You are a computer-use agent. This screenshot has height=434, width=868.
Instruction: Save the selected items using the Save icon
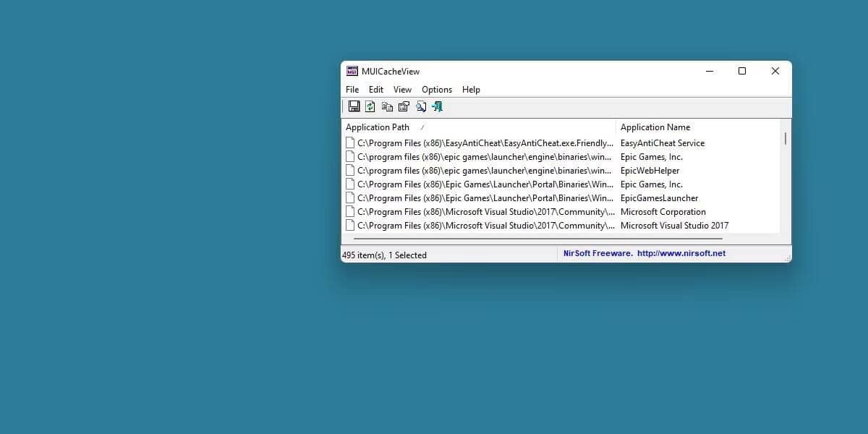[354, 106]
